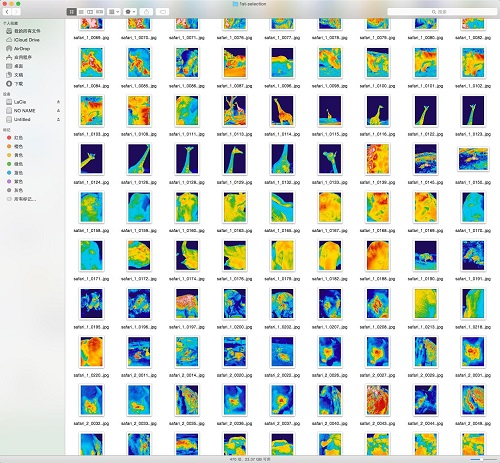Viewport: 500px width, 463px height.
Task: Click inside the Finder search field
Action: pyautogui.click(x=442, y=12)
